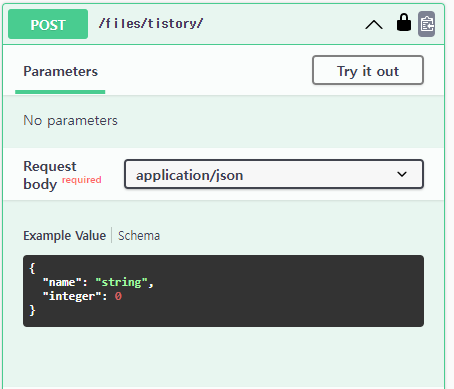Click the dropdown arrow in content type selector

pos(402,174)
